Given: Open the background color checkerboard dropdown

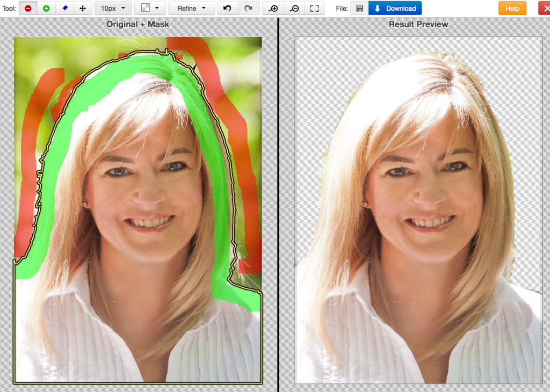Looking at the screenshot, I should (x=150, y=8).
